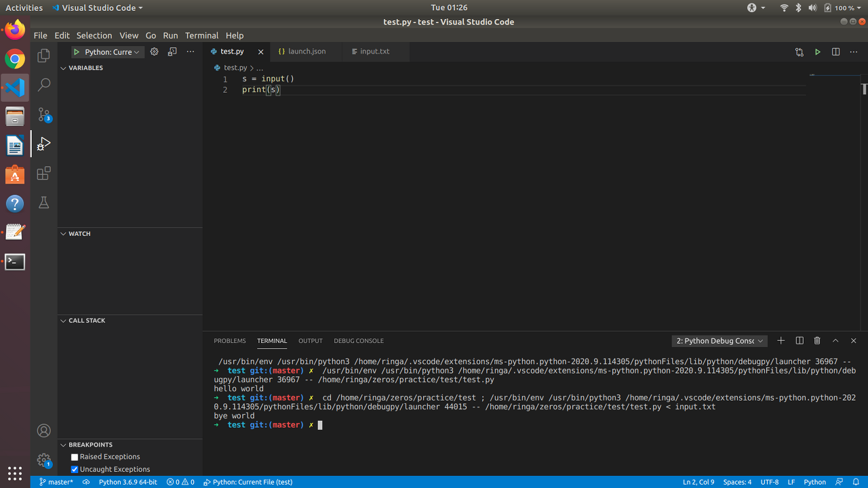The image size is (868, 488).
Task: Open the errors and warnings counter
Action: click(x=180, y=482)
